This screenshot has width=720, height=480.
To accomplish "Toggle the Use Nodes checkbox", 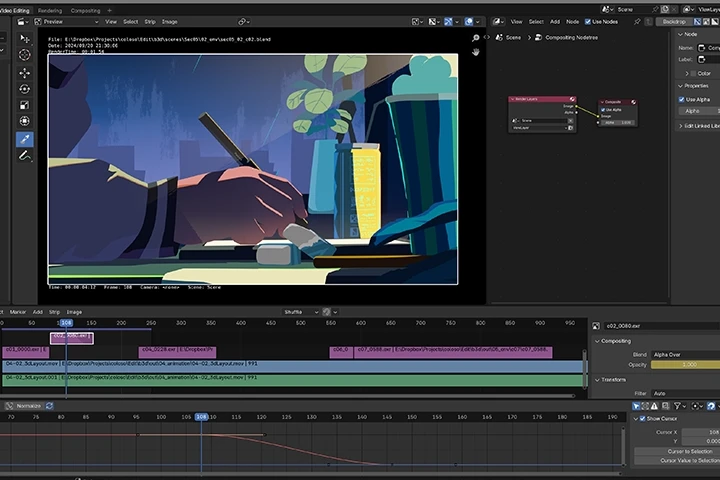I will tap(586, 21).
